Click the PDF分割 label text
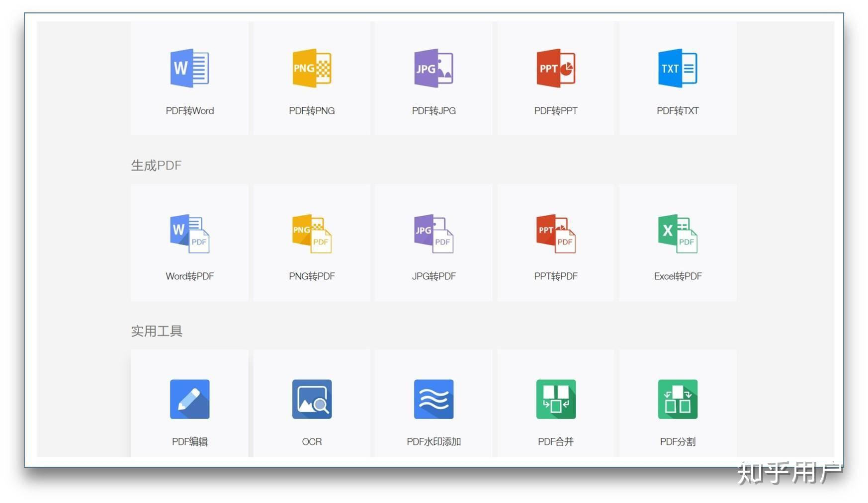 [678, 442]
